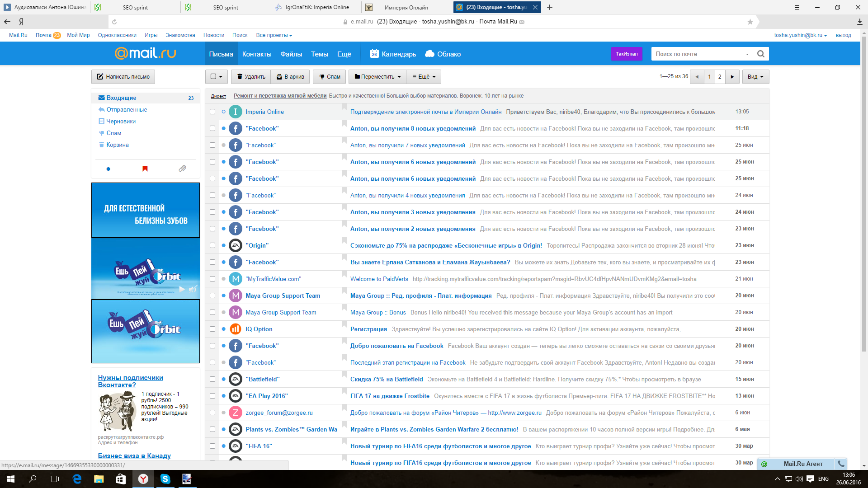
Task: Click the Yandex Я home icon
Action: [x=21, y=22]
